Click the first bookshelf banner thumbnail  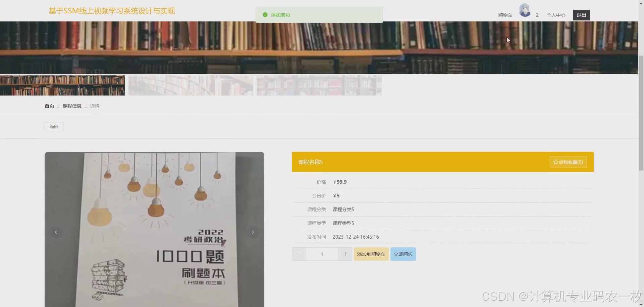tap(62, 85)
